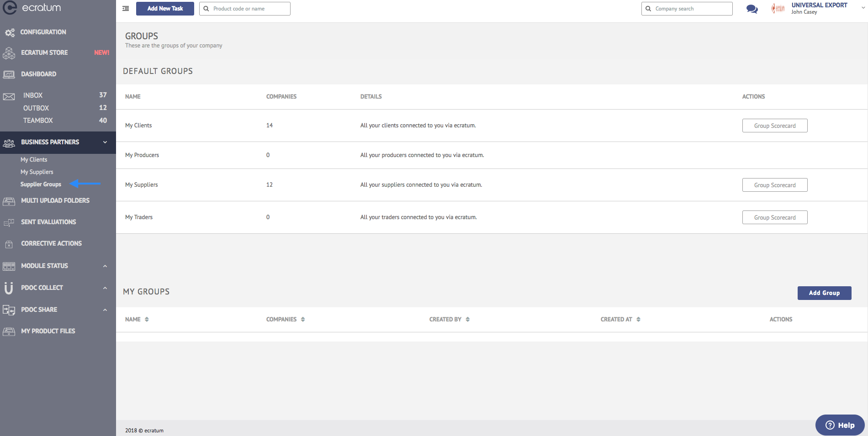Collapse the Business Partners section chevron
Image resolution: width=868 pixels, height=436 pixels.
[105, 142]
